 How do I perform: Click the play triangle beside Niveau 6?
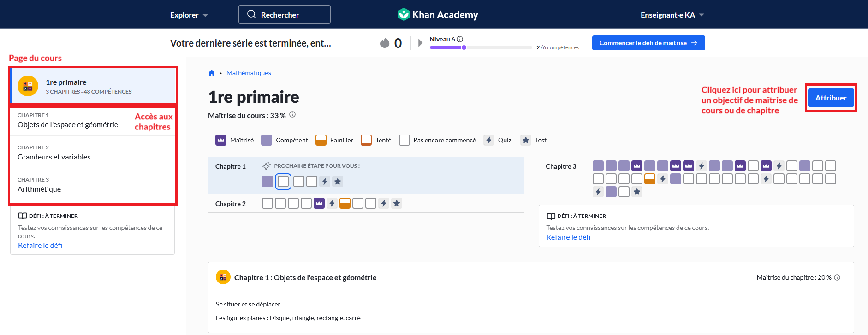pos(420,43)
